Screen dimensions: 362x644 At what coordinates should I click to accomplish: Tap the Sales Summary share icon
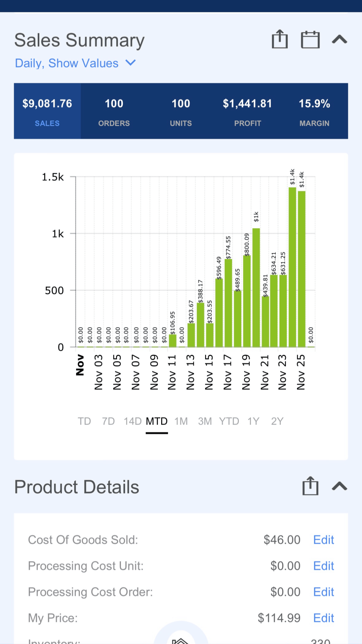[279, 39]
